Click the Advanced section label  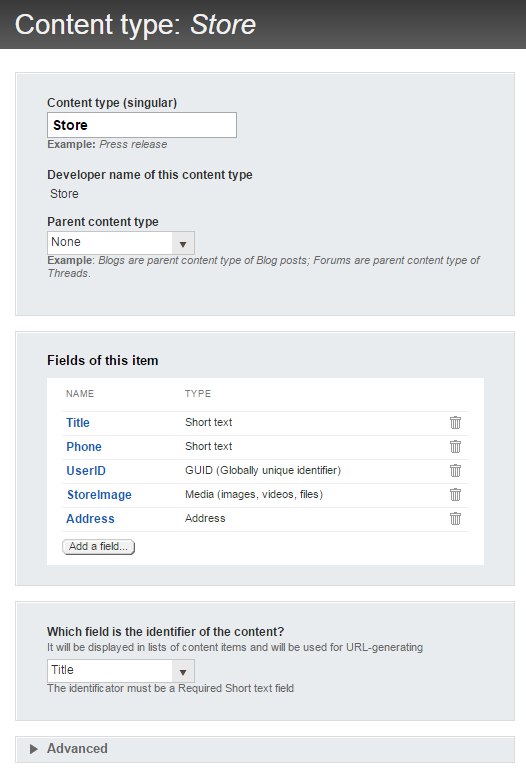click(x=77, y=748)
